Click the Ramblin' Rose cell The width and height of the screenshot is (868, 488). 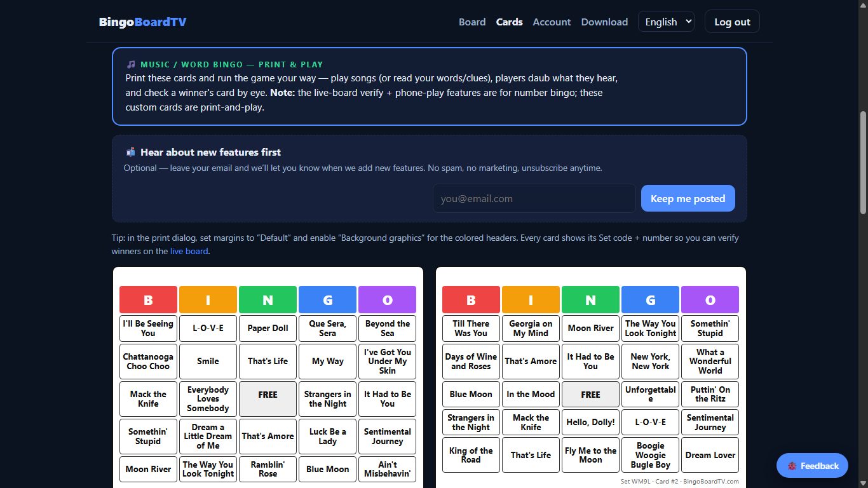click(268, 470)
